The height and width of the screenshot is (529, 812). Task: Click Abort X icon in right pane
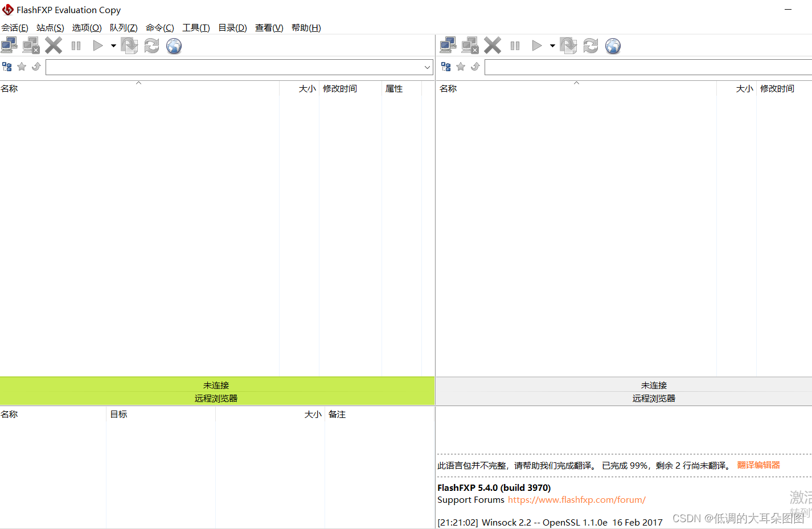[x=493, y=46]
